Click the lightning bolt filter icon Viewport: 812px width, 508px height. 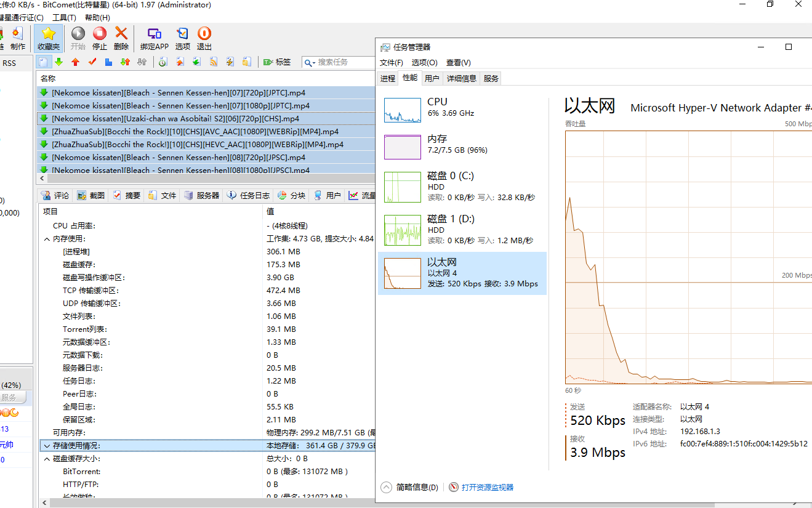tap(230, 62)
